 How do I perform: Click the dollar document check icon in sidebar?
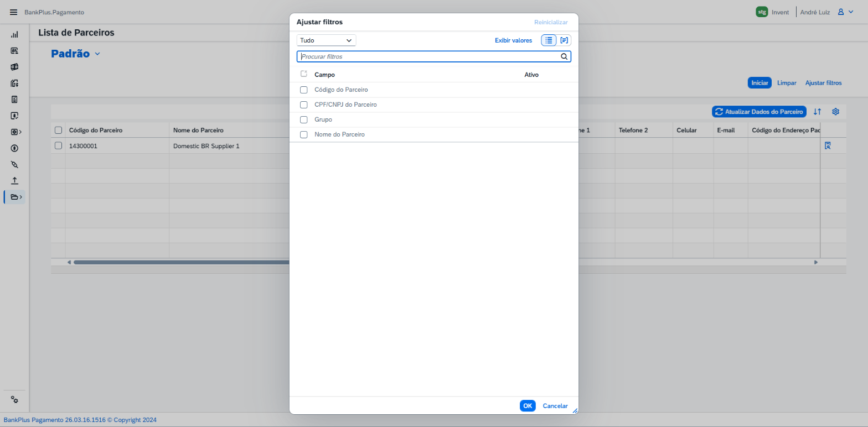click(x=14, y=116)
